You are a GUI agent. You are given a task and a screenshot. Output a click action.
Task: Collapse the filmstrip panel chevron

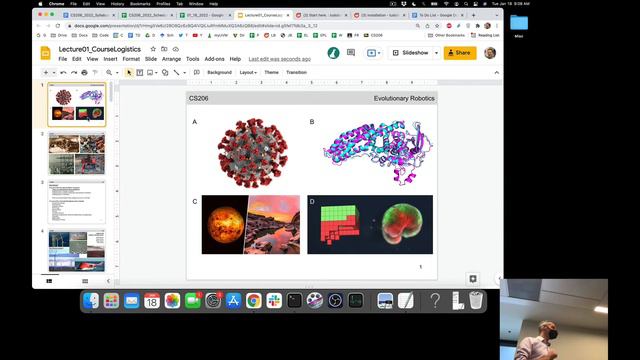(x=108, y=281)
